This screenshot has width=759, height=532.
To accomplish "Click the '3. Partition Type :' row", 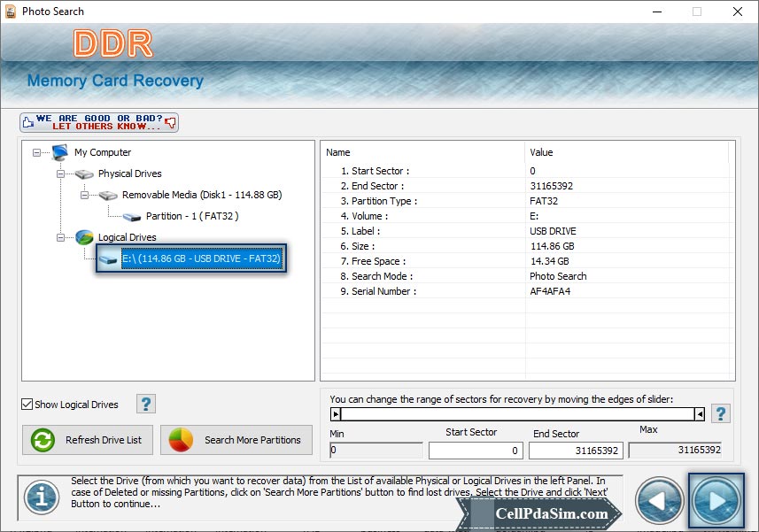I will 525,201.
